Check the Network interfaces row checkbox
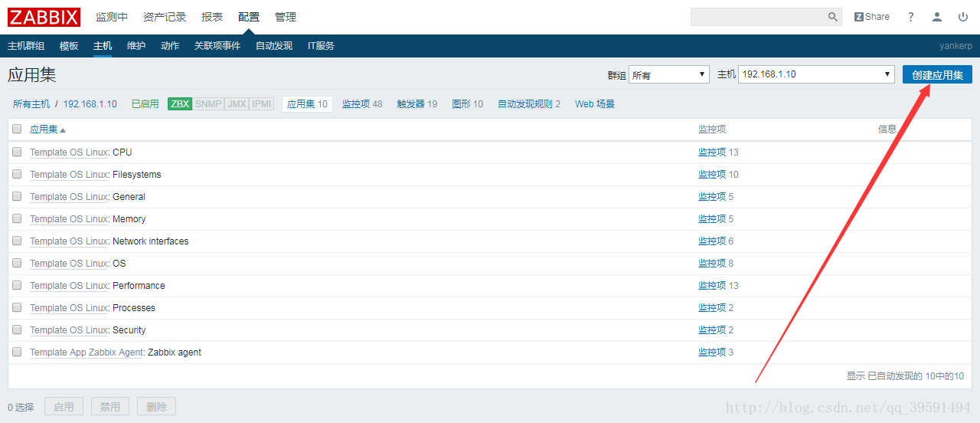 [x=17, y=241]
